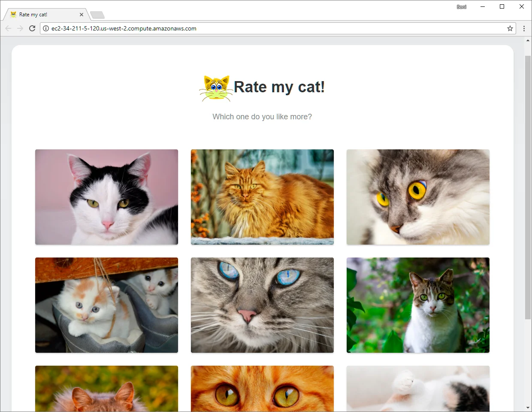Pick the kittens in a shoe photo
Screen dimensions: 532x412
pos(106,305)
